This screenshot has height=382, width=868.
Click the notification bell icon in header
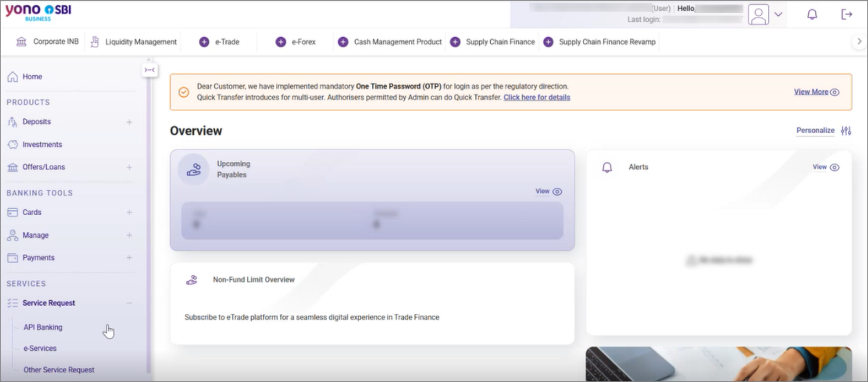[x=812, y=14]
